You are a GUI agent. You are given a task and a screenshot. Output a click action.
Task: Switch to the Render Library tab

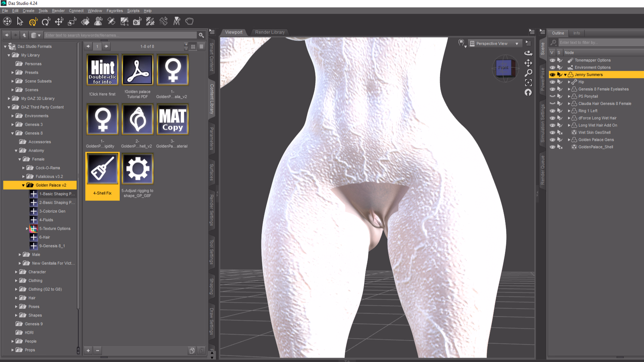(x=270, y=32)
